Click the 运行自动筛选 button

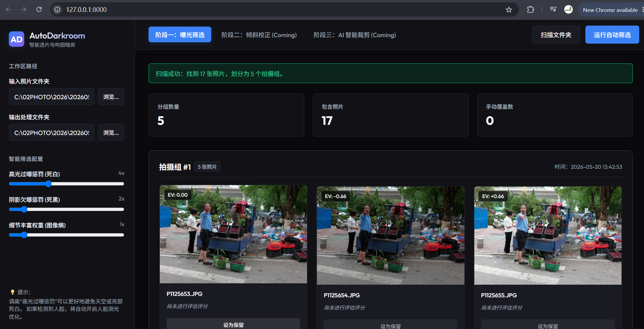coord(612,35)
